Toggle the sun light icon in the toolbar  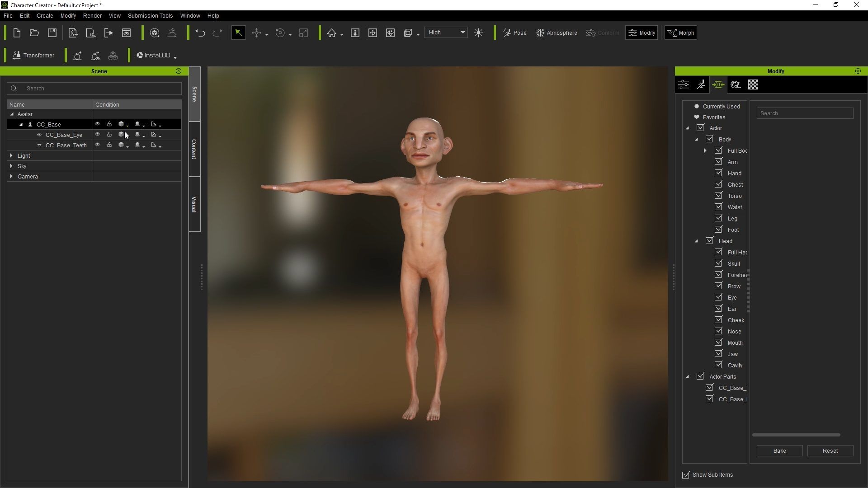(x=479, y=33)
